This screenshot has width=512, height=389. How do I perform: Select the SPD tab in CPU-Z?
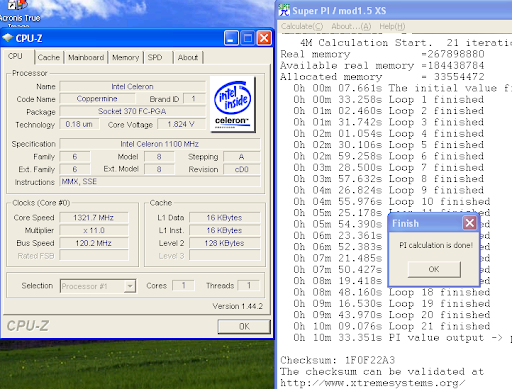(155, 57)
